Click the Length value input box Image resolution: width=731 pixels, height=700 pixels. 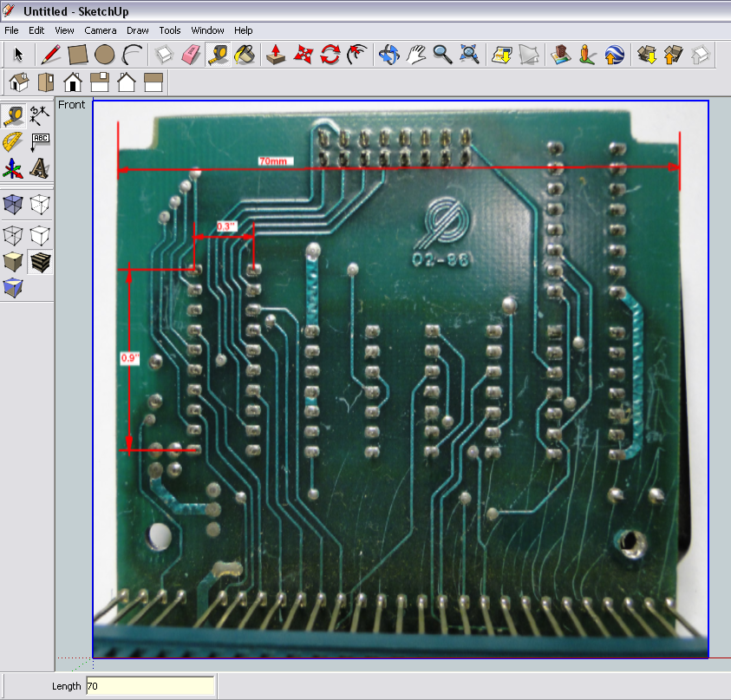click(x=150, y=685)
